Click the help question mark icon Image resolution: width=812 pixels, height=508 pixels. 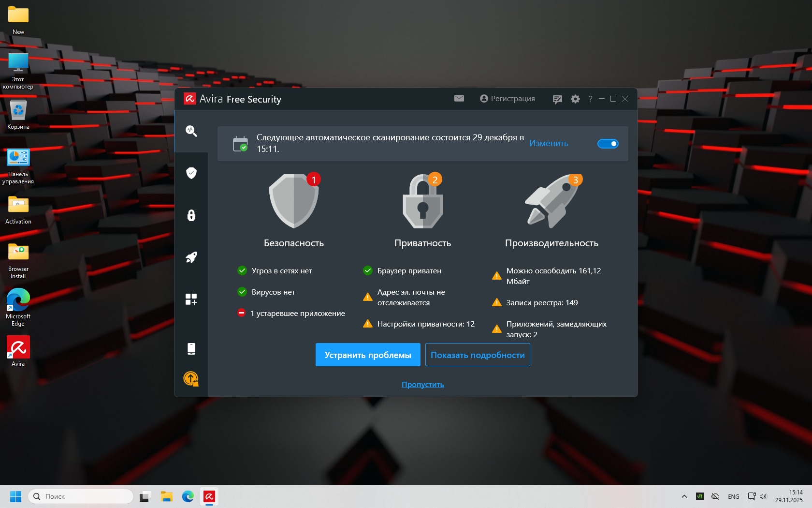tap(590, 99)
